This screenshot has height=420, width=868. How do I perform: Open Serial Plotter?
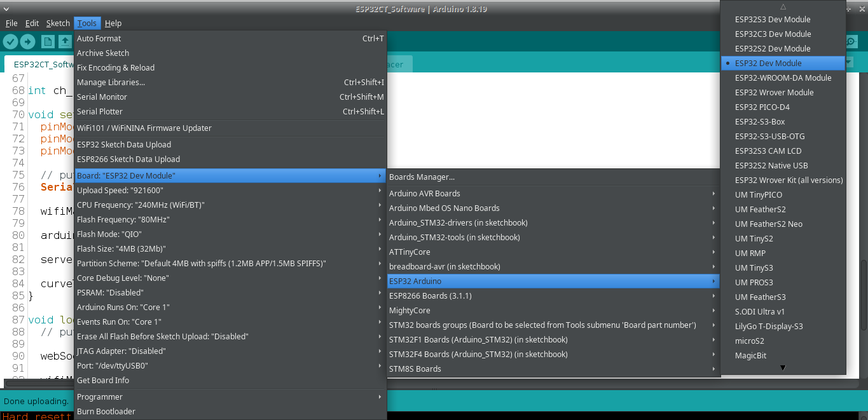(230, 111)
